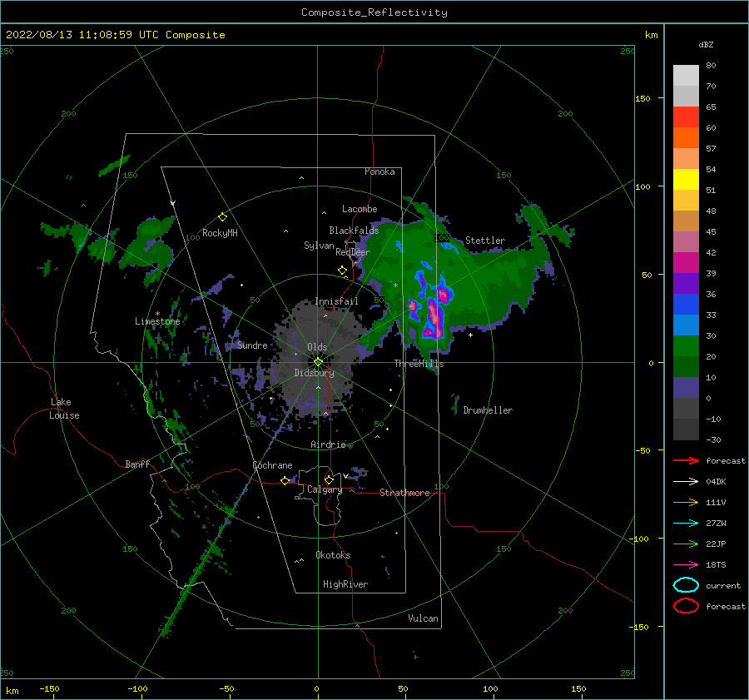Click the cyan current ellipse icon
Image resolution: width=749 pixels, height=700 pixels.
[686, 585]
